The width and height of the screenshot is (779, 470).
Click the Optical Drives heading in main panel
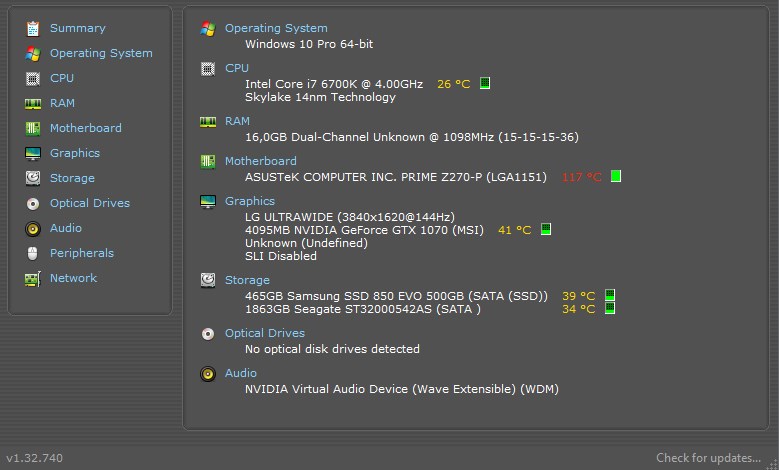[265, 333]
